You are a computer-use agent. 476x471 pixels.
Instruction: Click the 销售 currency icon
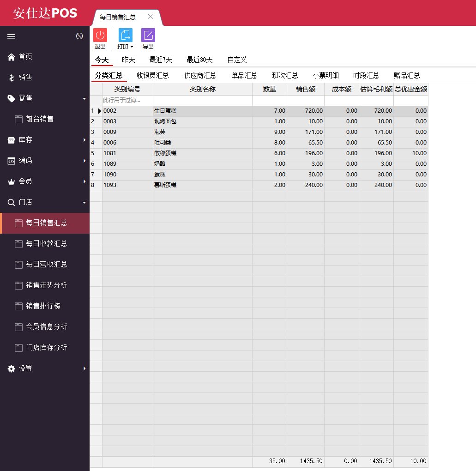pyautogui.click(x=11, y=78)
